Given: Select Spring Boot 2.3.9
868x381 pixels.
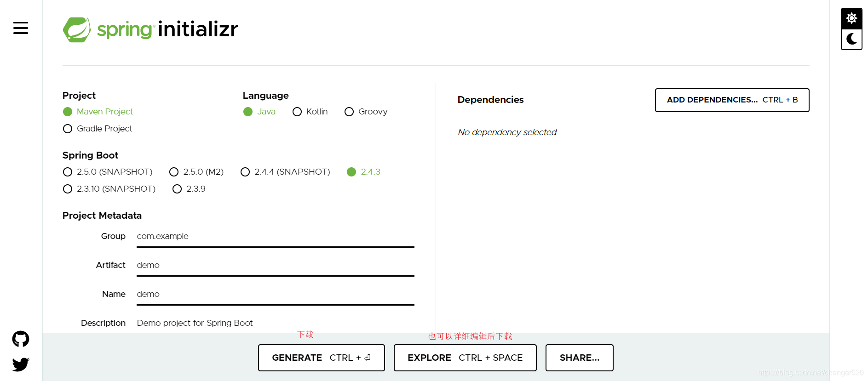Looking at the screenshot, I should (189, 189).
